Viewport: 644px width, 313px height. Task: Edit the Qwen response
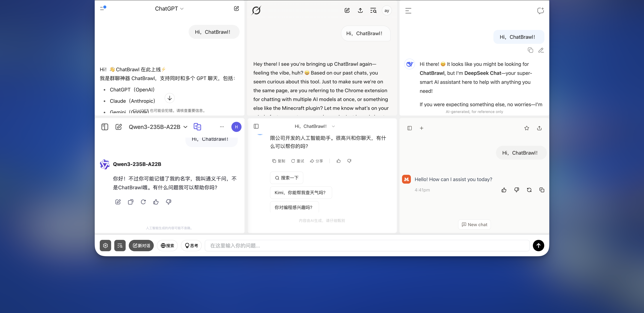pyautogui.click(x=118, y=202)
